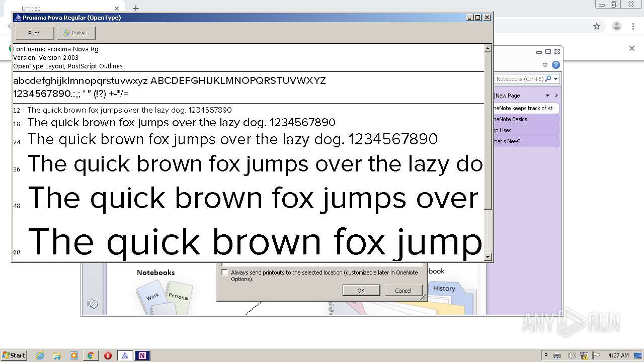644x362 pixels.
Task: Open the volume speaker tray icon
Action: tap(571, 355)
